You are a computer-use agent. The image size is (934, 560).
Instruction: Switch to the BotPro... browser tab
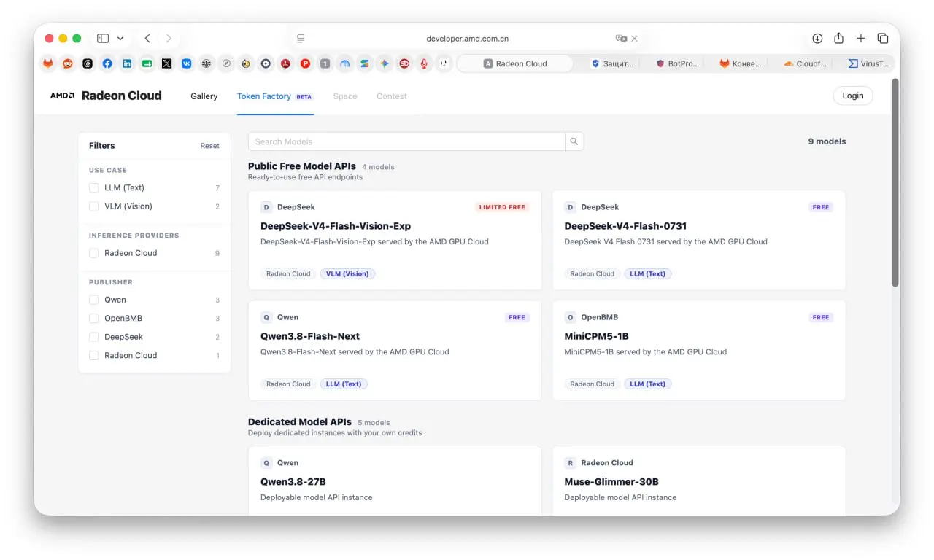[x=678, y=63]
